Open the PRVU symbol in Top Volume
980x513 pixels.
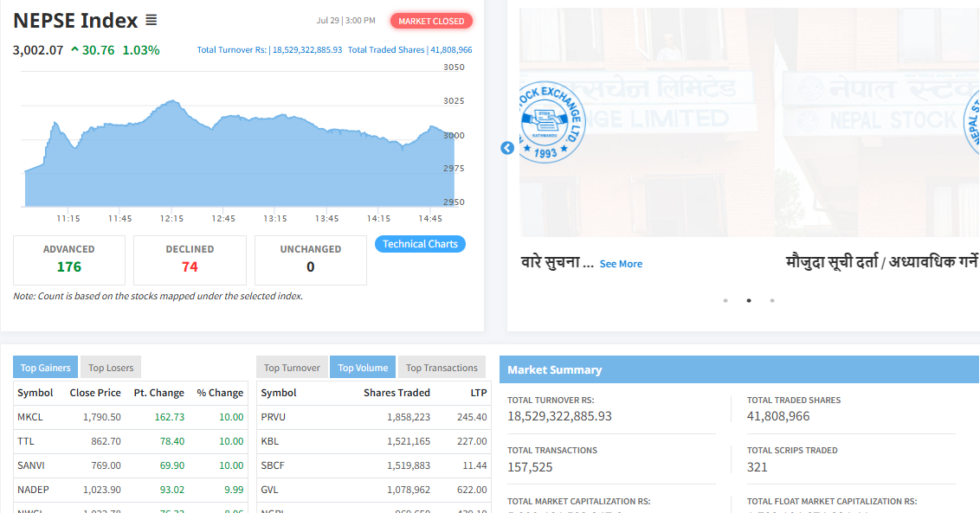[274, 417]
